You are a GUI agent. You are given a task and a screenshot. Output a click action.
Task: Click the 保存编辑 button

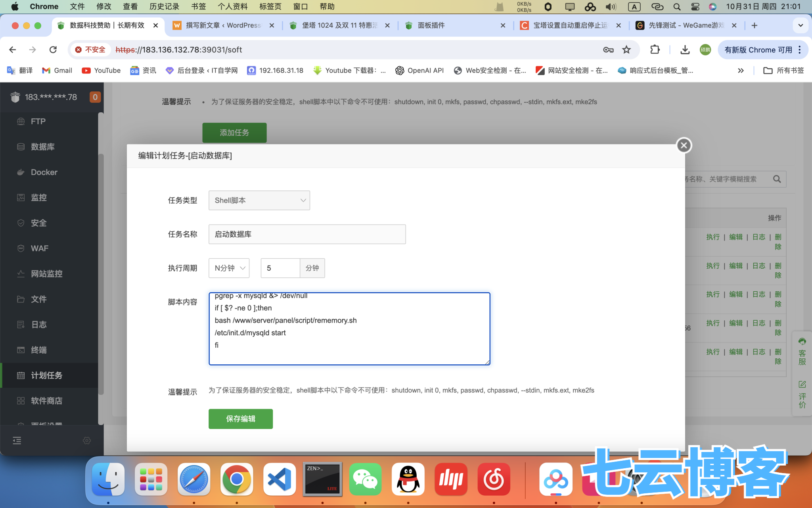pyautogui.click(x=240, y=419)
